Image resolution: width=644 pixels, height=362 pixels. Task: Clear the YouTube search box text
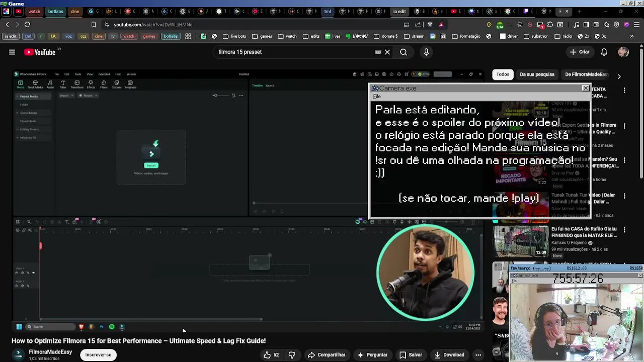[x=387, y=52]
